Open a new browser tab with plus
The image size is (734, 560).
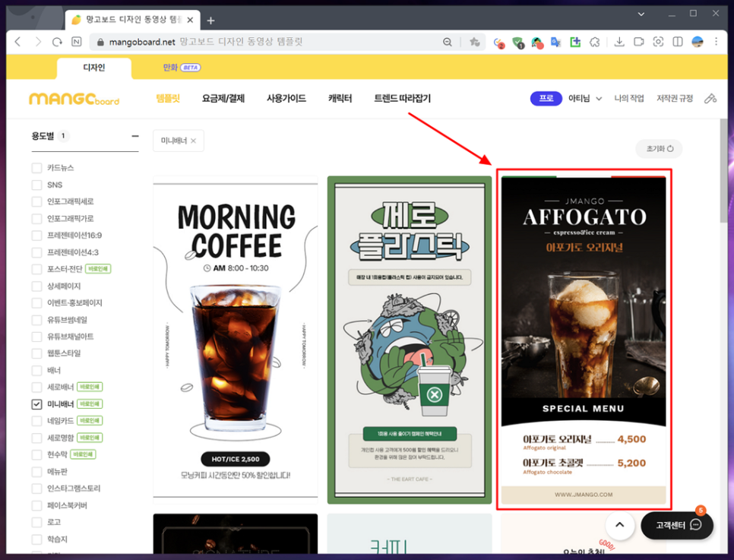tap(210, 20)
